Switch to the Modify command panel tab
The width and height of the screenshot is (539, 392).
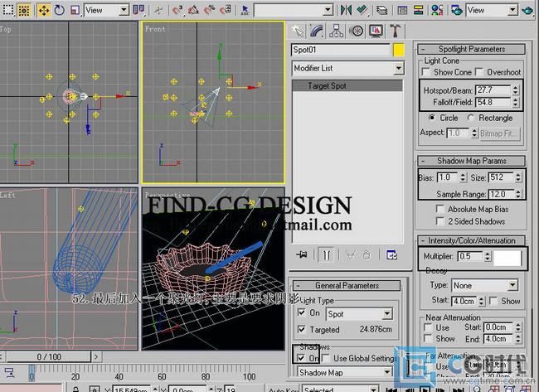pyautogui.click(x=317, y=31)
